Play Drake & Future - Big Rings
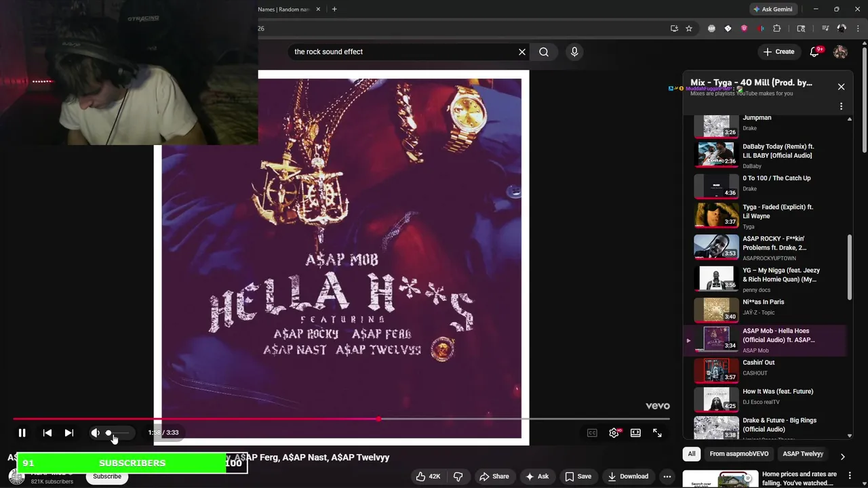The height and width of the screenshot is (488, 868). pyautogui.click(x=764, y=427)
